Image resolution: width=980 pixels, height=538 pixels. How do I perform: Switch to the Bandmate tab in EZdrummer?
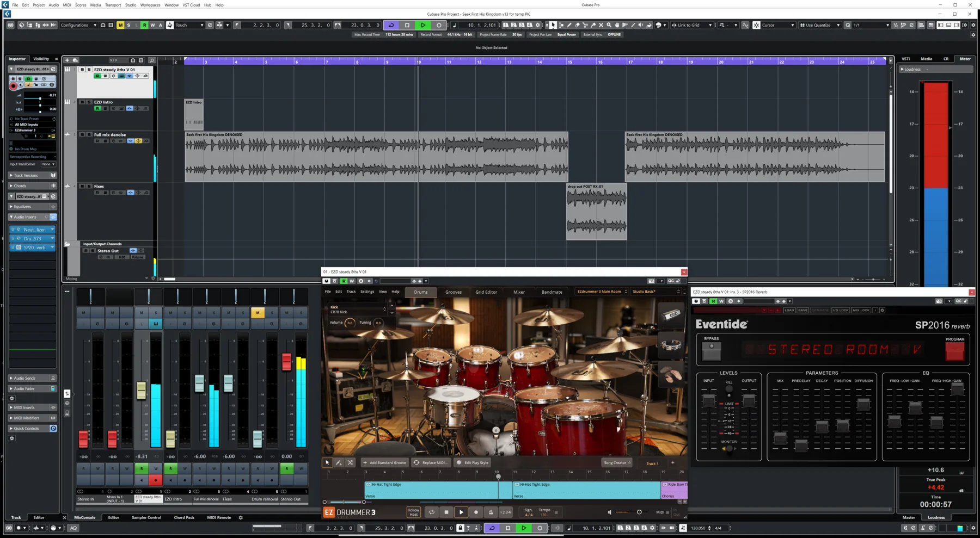[x=552, y=292]
